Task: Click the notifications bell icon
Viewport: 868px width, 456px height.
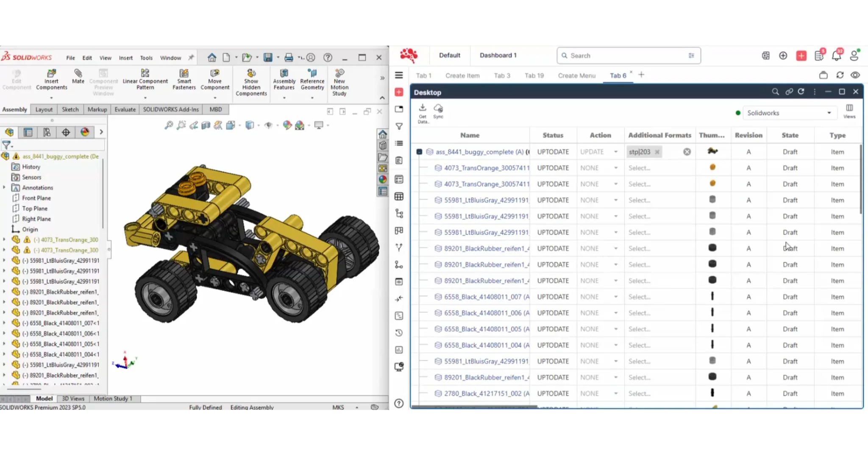Action: point(836,56)
